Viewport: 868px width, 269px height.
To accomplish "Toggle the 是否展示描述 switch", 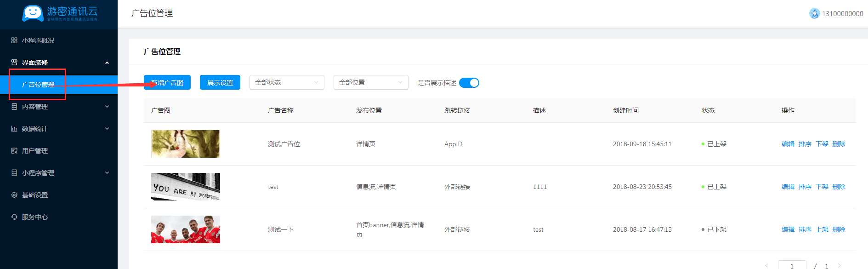I will point(469,83).
